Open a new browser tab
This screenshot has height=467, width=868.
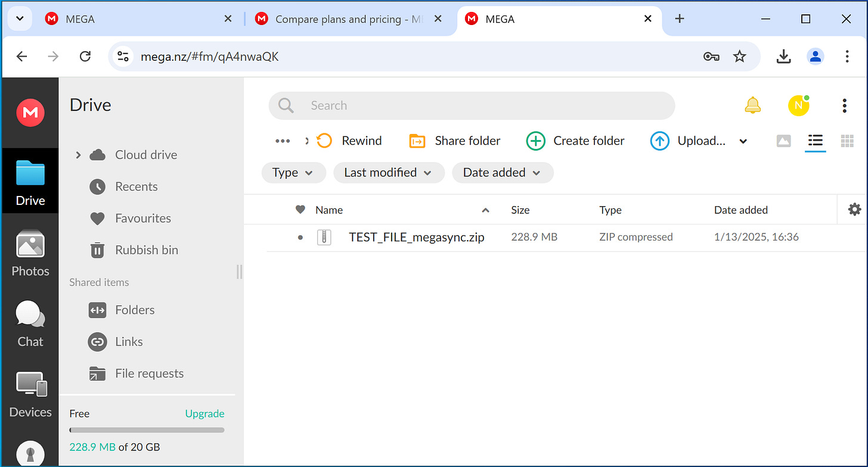(680, 19)
